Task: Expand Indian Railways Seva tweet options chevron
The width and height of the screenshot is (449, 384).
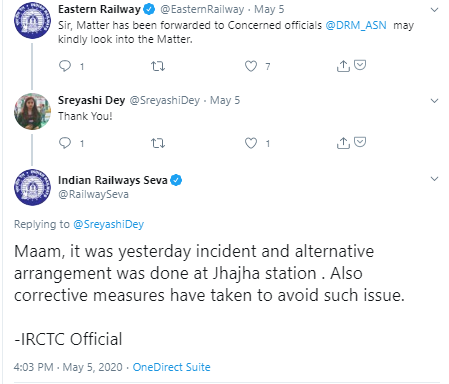Action: 434,179
